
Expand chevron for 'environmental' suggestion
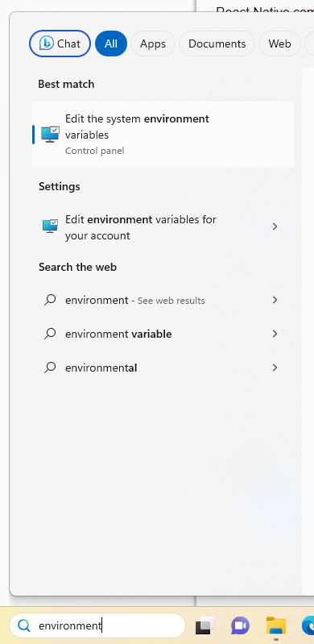275,368
